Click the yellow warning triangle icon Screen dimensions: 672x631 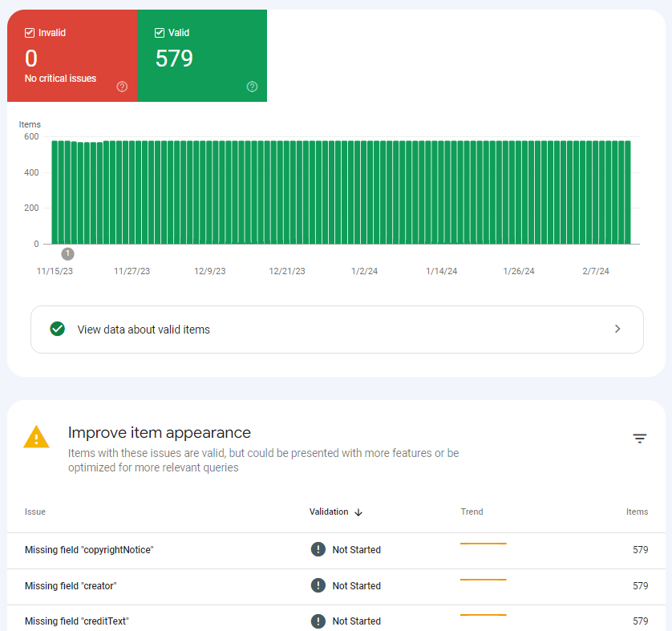pyautogui.click(x=36, y=437)
